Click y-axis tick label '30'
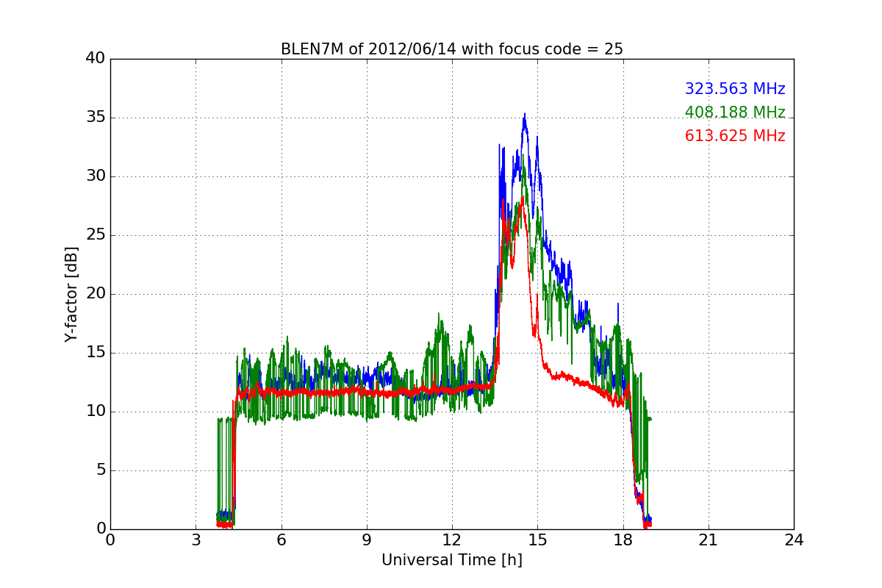This screenshot has width=882, height=588. pos(96,176)
